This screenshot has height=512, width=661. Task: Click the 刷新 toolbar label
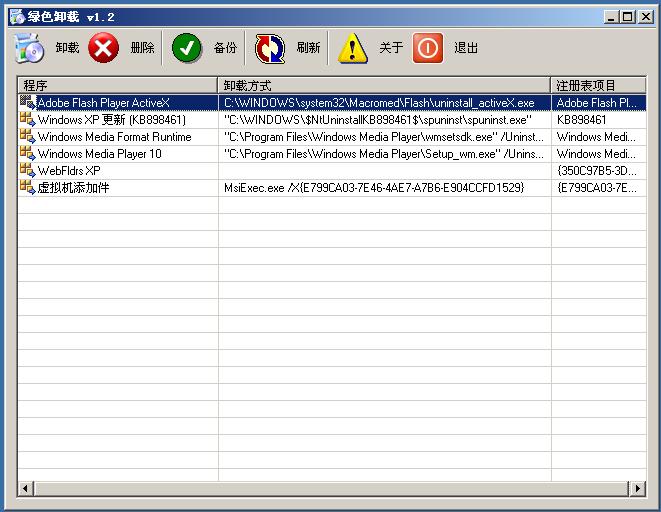[308, 48]
